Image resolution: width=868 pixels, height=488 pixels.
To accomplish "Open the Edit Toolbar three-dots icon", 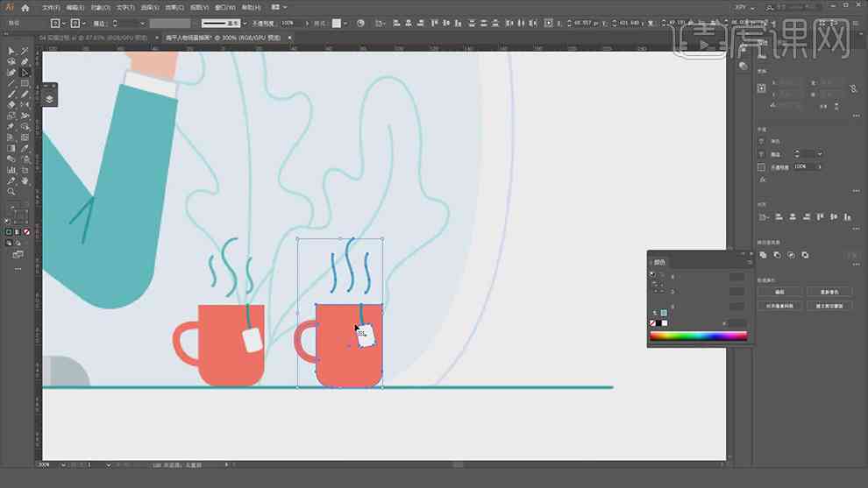I will click(x=18, y=269).
